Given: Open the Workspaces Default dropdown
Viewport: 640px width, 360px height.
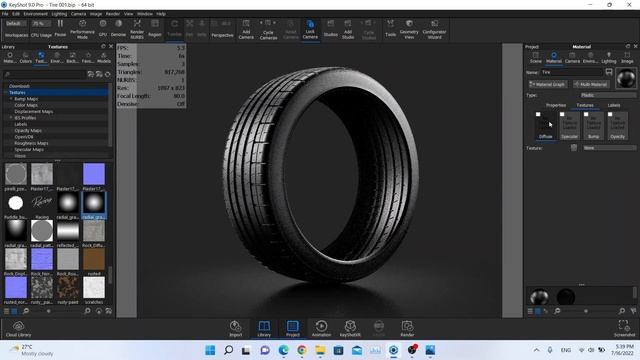Looking at the screenshot, I should click(x=16, y=24).
